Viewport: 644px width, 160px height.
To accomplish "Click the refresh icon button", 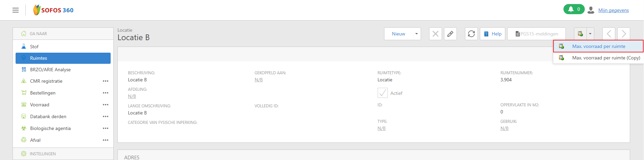I will [x=471, y=34].
